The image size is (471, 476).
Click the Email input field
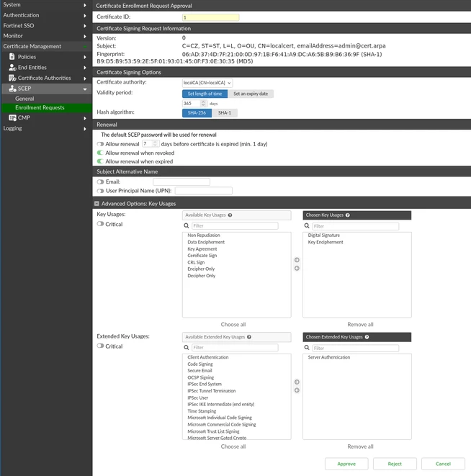(181, 182)
